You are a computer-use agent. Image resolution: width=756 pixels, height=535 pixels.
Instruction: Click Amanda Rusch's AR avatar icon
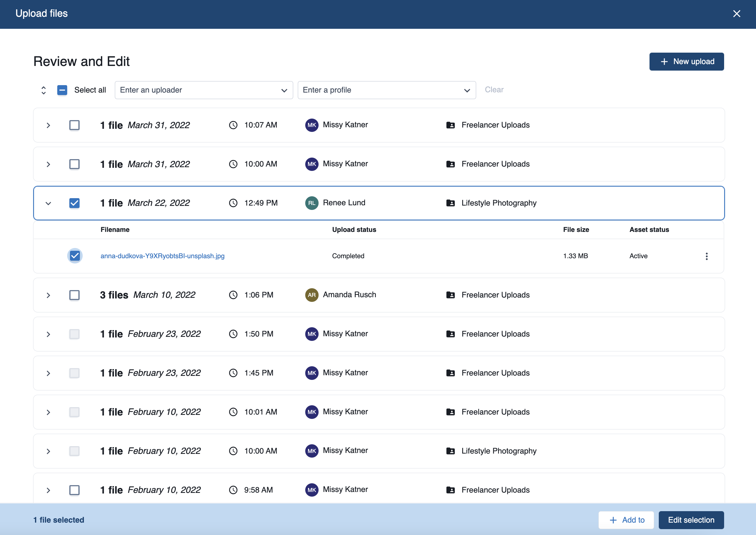point(311,295)
